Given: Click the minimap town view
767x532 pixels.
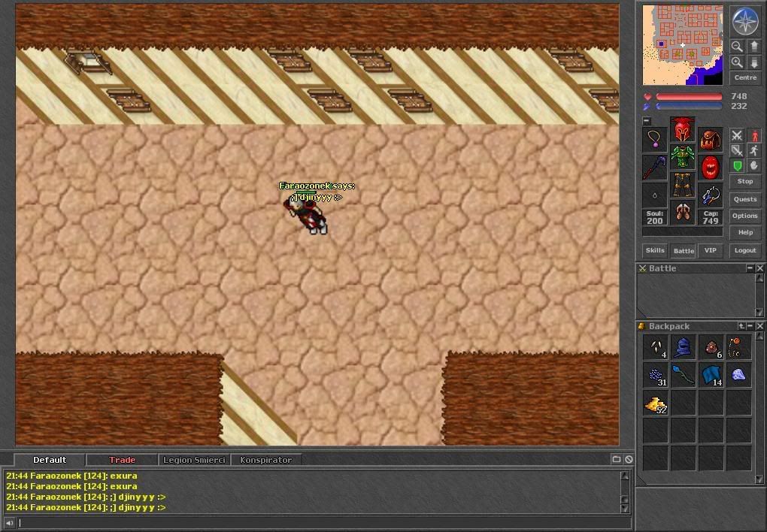Looking at the screenshot, I should pos(682,45).
